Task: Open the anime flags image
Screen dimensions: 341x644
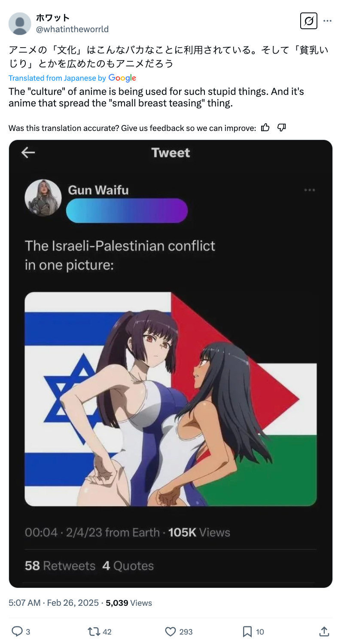Action: click(170, 399)
